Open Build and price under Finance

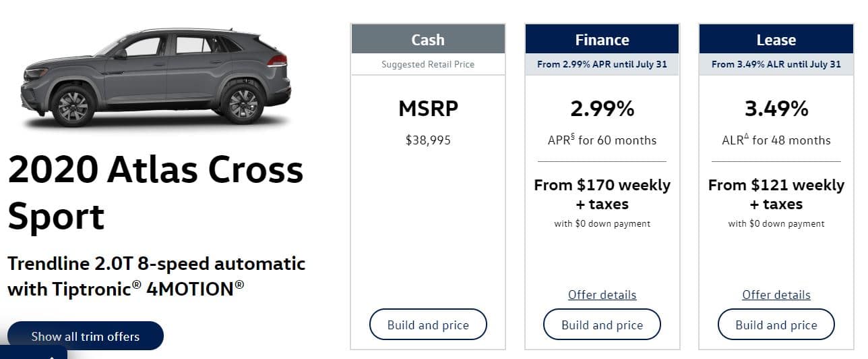pos(602,325)
